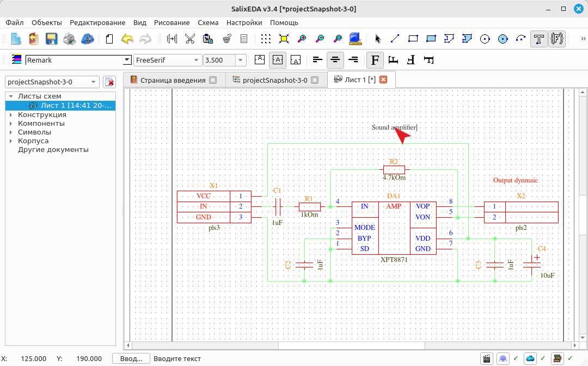Toggle upside-down F text orientation
Screen dimensions: 588x366
411,59
